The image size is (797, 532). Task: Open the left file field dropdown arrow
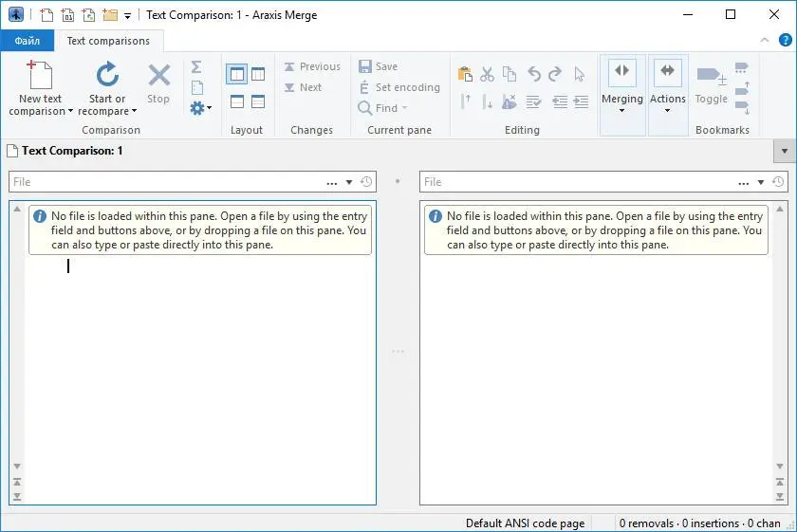click(349, 182)
